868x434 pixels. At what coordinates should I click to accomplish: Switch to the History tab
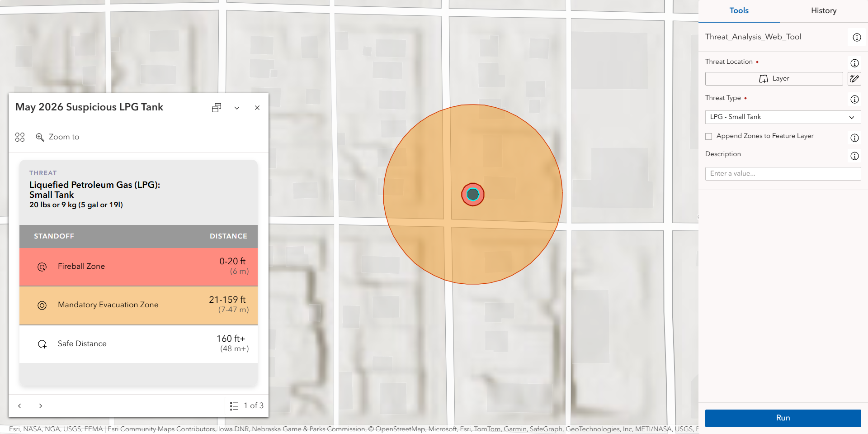pyautogui.click(x=824, y=11)
